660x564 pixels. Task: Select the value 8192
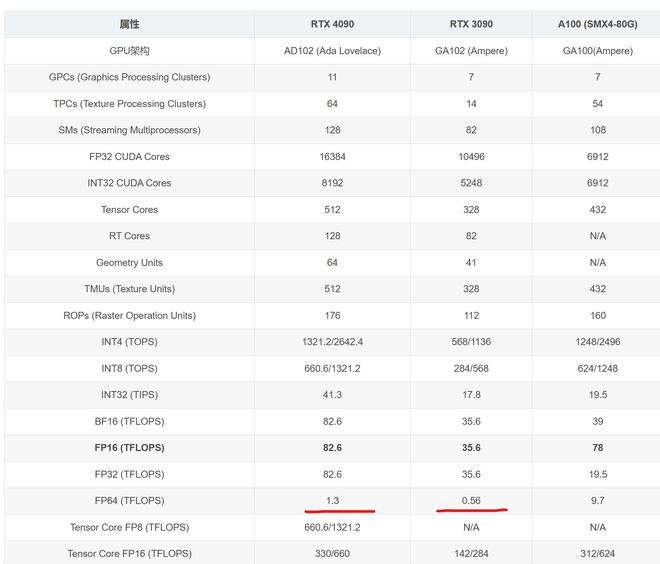(x=332, y=183)
